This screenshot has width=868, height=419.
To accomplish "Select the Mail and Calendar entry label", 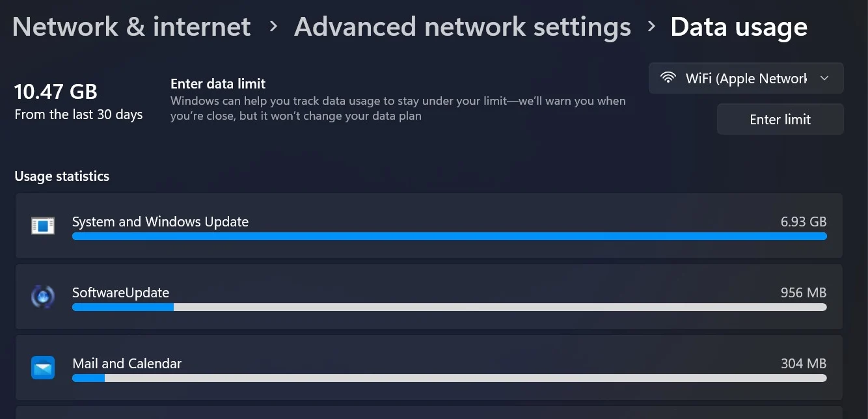I will pos(127,364).
